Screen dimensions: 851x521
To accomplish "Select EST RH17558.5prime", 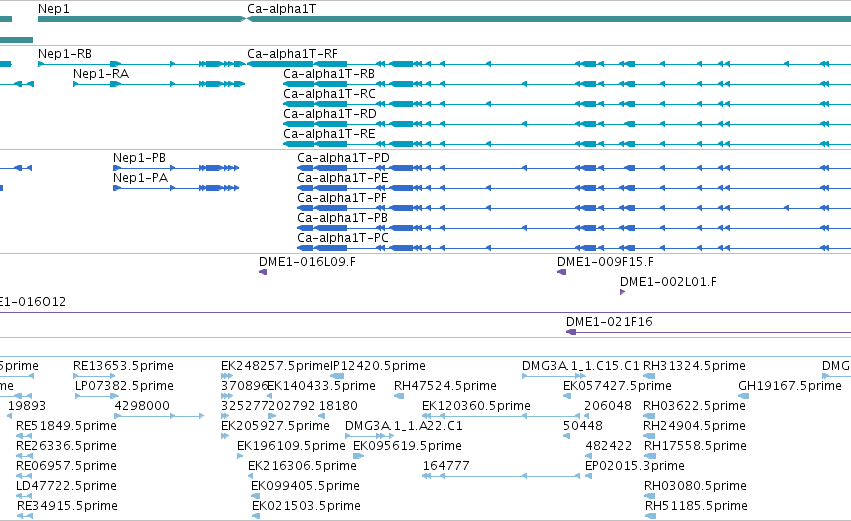I will coord(695,446).
